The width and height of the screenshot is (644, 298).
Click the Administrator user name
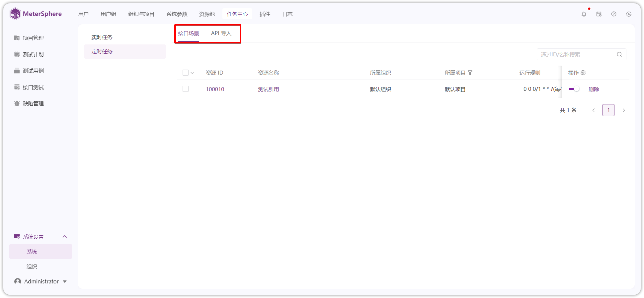pyautogui.click(x=41, y=281)
